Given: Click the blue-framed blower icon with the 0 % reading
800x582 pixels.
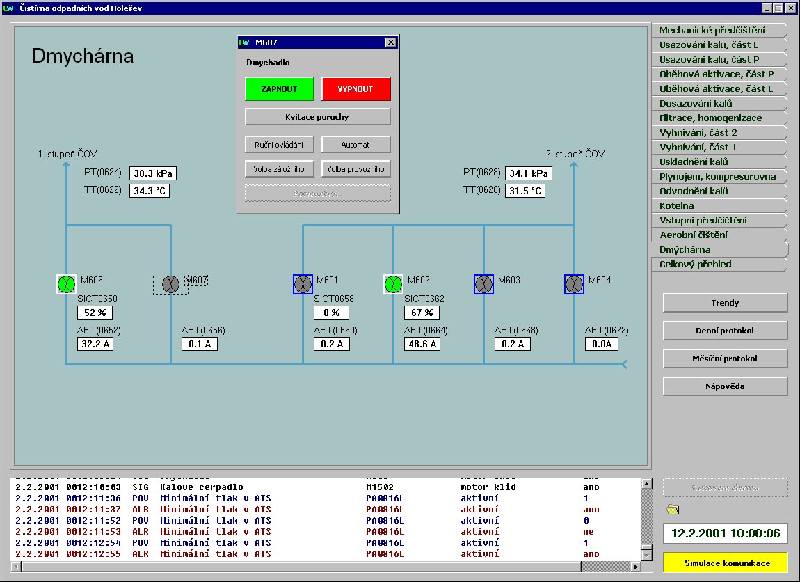Looking at the screenshot, I should [302, 284].
